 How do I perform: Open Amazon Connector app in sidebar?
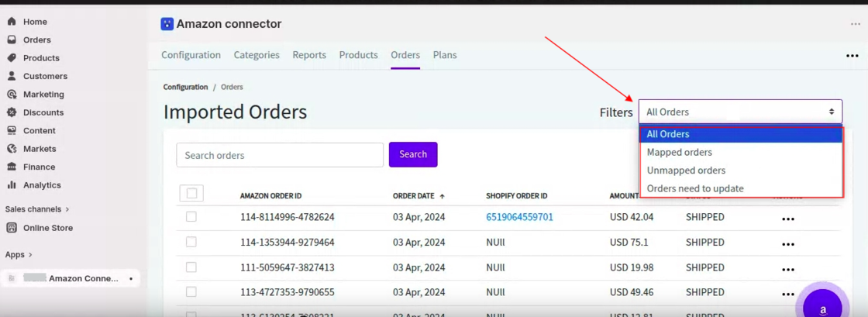click(x=71, y=279)
